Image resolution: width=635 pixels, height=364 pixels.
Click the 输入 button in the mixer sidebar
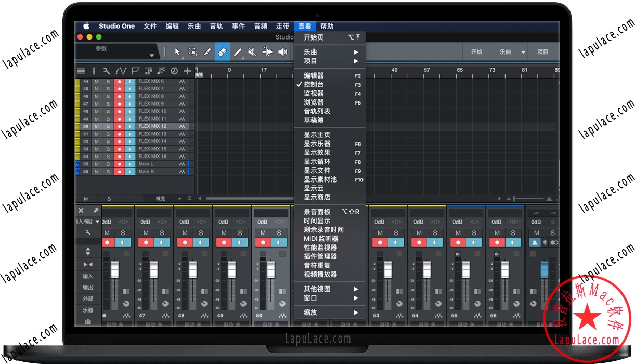point(88,276)
